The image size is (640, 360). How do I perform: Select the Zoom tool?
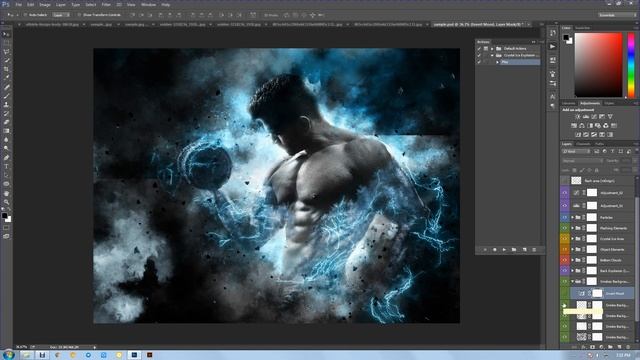[6, 202]
